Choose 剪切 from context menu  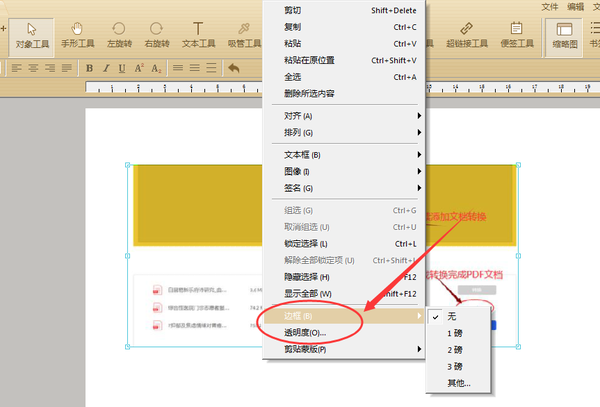click(344, 11)
